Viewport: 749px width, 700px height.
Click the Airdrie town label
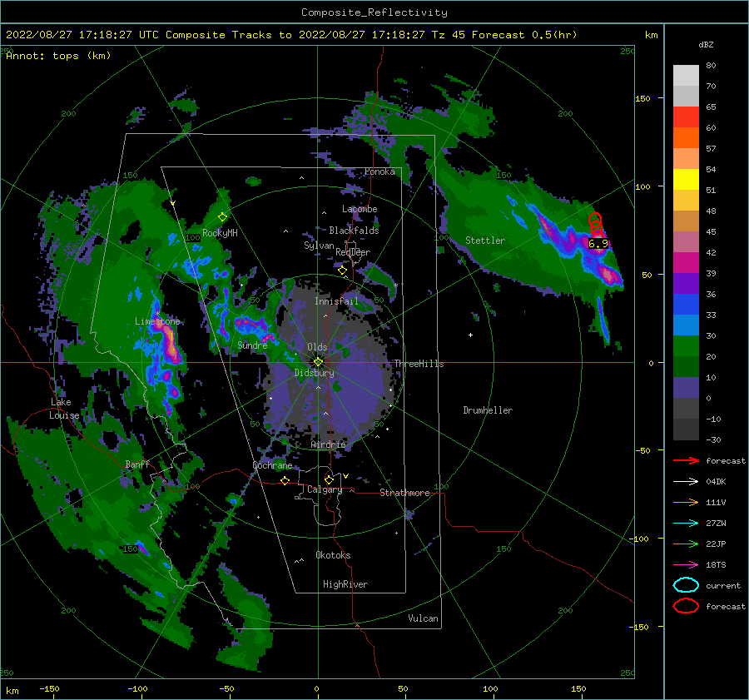tap(328, 444)
